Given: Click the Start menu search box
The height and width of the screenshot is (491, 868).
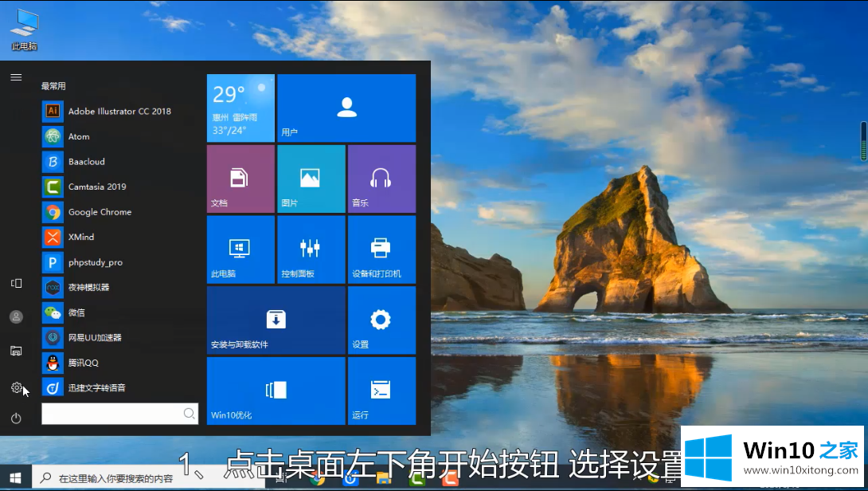Looking at the screenshot, I should pos(119,414).
